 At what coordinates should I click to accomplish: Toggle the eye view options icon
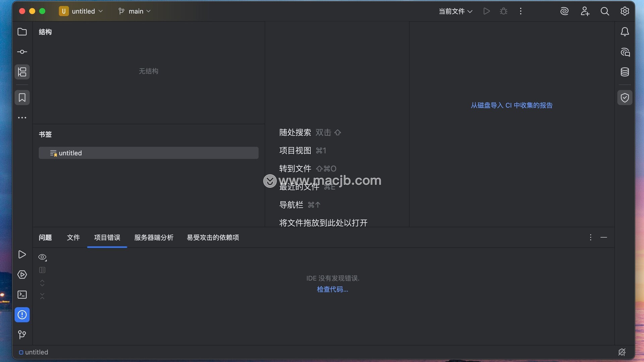point(42,257)
